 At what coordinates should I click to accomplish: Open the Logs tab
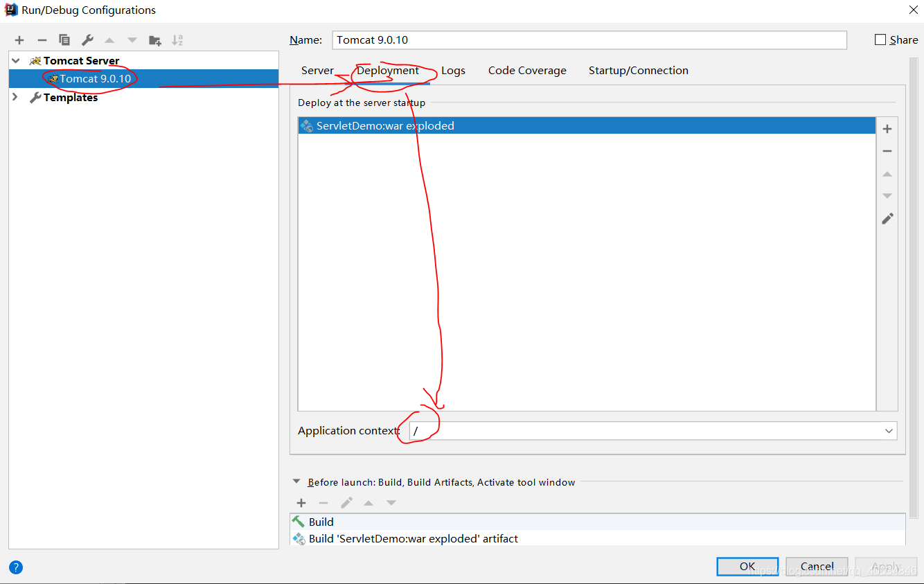pyautogui.click(x=453, y=71)
